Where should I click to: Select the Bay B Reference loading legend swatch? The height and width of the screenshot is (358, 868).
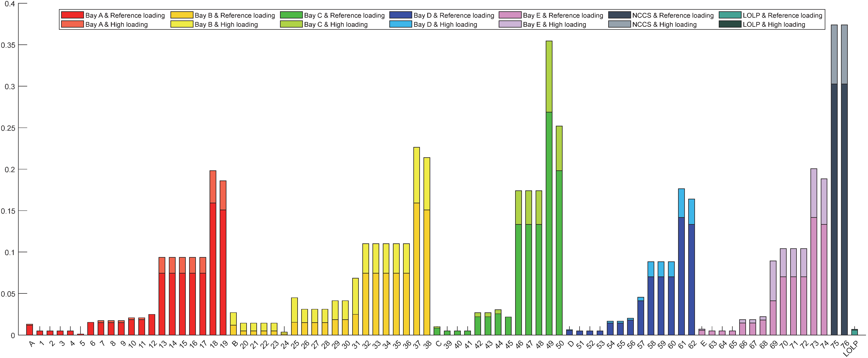[182, 15]
